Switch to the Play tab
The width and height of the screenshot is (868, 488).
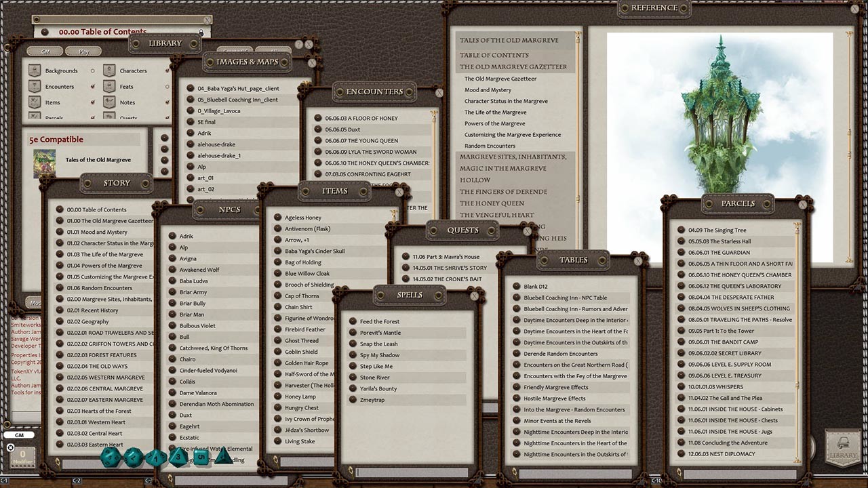click(84, 52)
